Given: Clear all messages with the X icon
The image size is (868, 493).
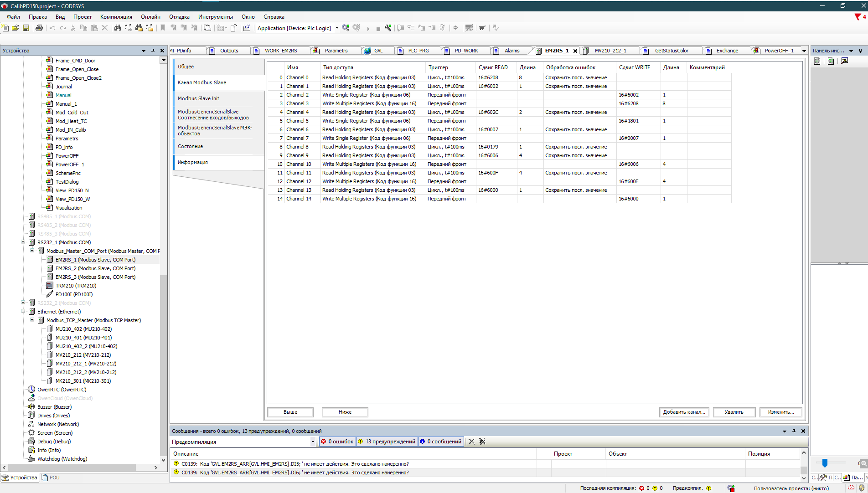Looking at the screenshot, I should (482, 442).
